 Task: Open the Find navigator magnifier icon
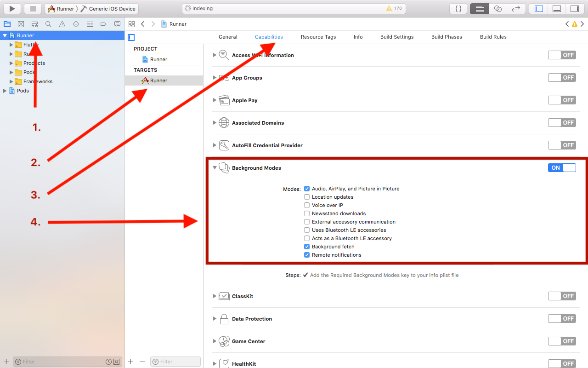[48, 24]
